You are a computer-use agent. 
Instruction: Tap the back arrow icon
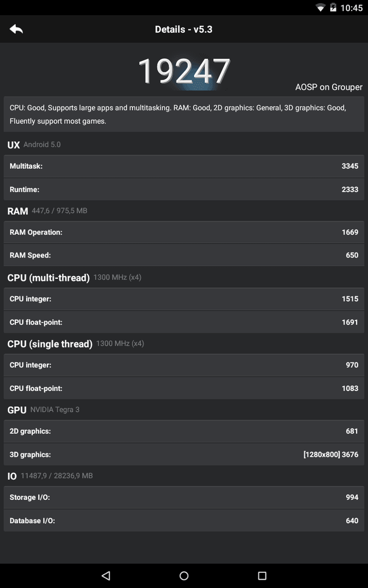[16, 29]
